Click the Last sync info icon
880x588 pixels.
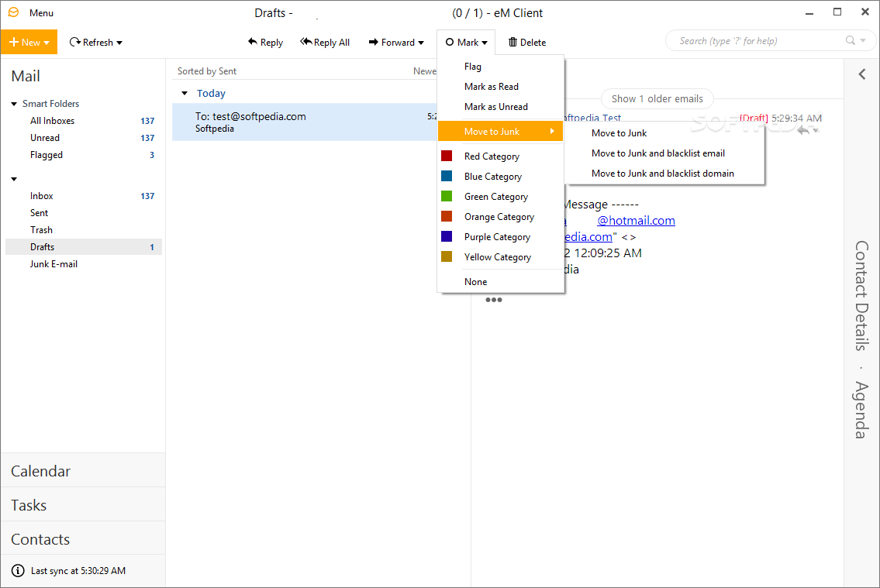tap(18, 571)
